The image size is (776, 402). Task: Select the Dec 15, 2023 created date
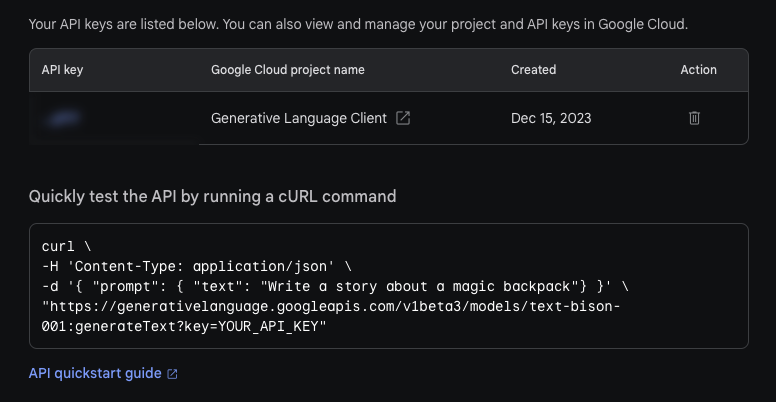click(x=551, y=118)
